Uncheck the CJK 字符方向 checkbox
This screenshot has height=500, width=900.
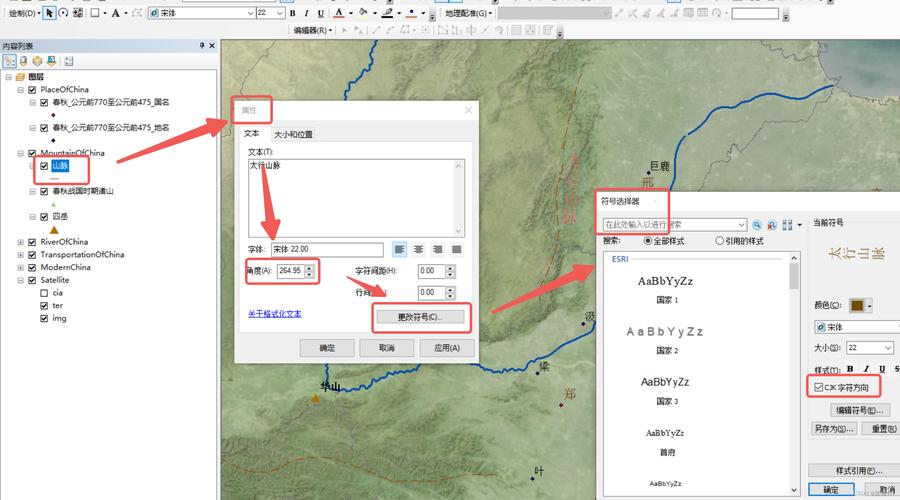(818, 387)
